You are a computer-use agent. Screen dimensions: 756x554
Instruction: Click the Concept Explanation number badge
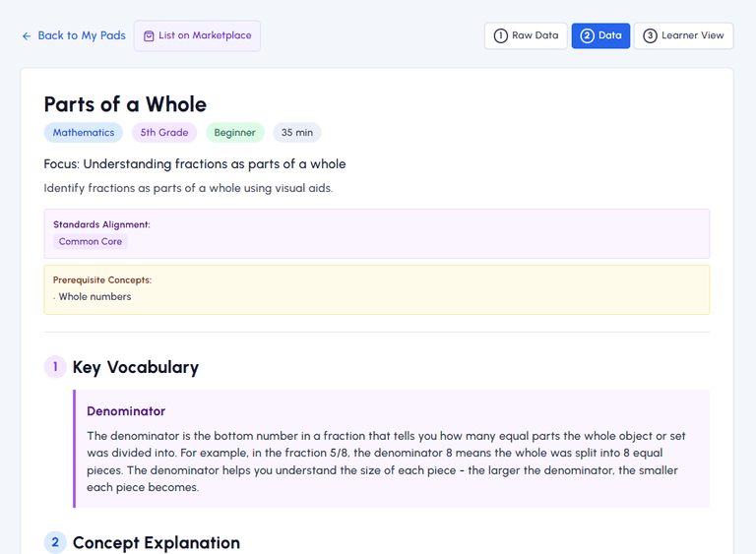click(x=55, y=542)
